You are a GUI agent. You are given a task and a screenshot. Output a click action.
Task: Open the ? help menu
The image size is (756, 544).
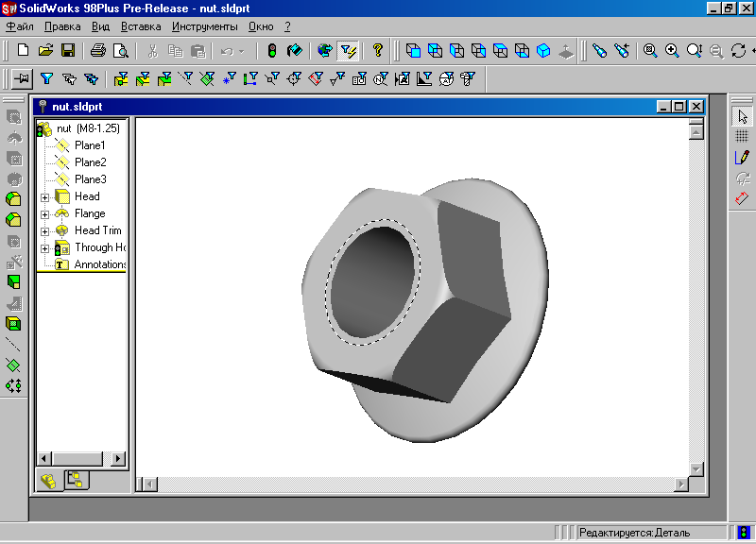[x=287, y=26]
